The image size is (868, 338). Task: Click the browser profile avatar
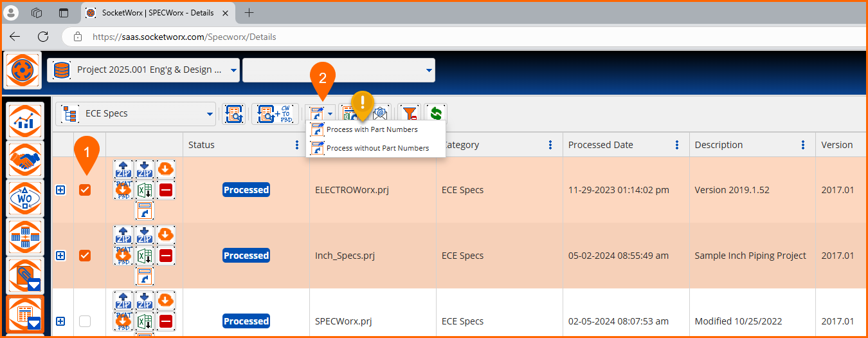[x=12, y=13]
